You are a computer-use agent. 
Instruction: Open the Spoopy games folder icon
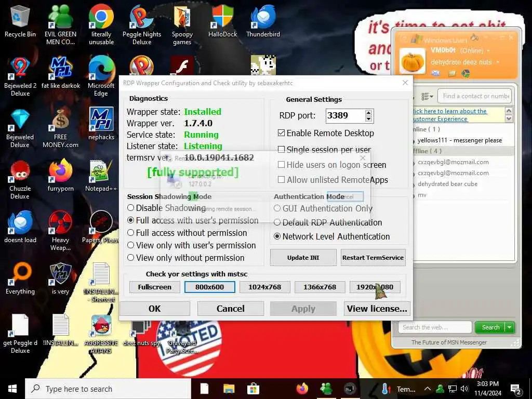pos(182,25)
